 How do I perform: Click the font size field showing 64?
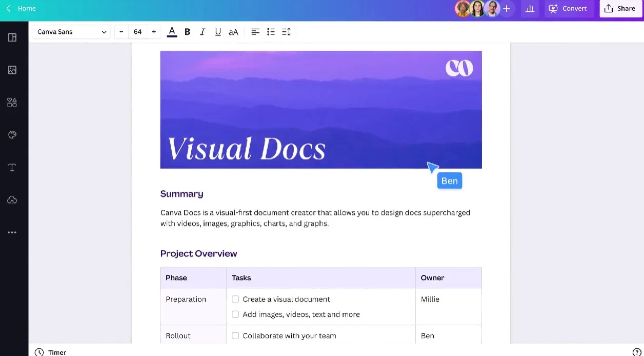click(x=137, y=32)
